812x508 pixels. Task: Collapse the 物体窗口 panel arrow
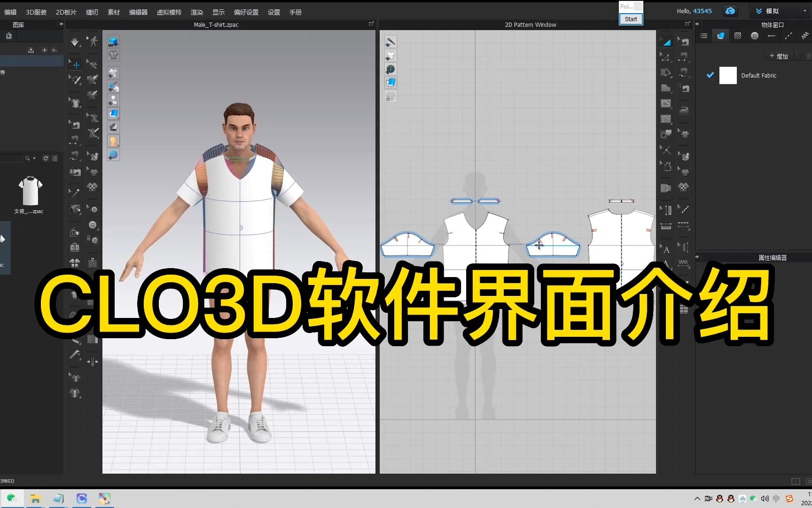pyautogui.click(x=697, y=24)
